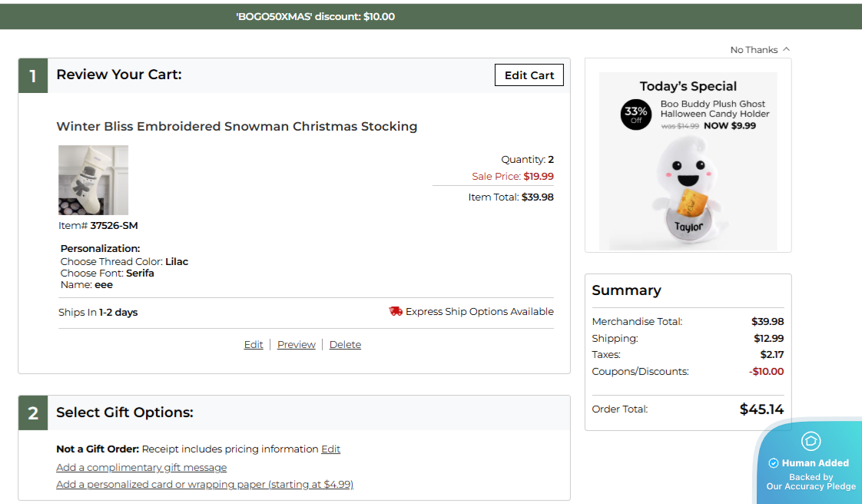Viewport: 862px width, 504px height.
Task: Open the Edit Cart button
Action: tap(529, 75)
